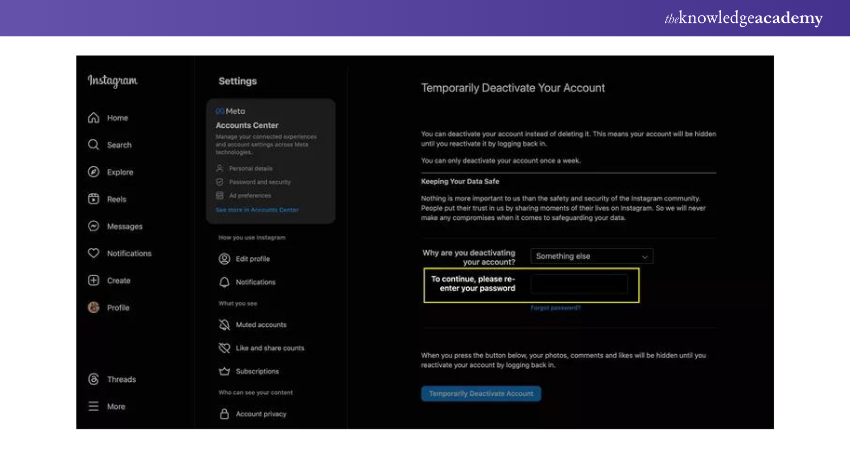Open the Account privacy settings item
This screenshot has height=450, width=850.
(x=261, y=414)
